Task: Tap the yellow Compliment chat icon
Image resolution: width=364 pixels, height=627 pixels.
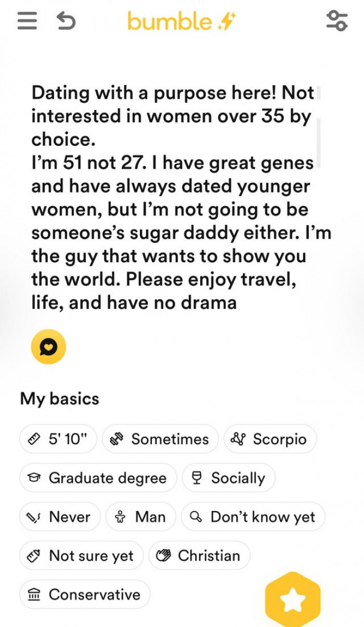Action: point(48,347)
